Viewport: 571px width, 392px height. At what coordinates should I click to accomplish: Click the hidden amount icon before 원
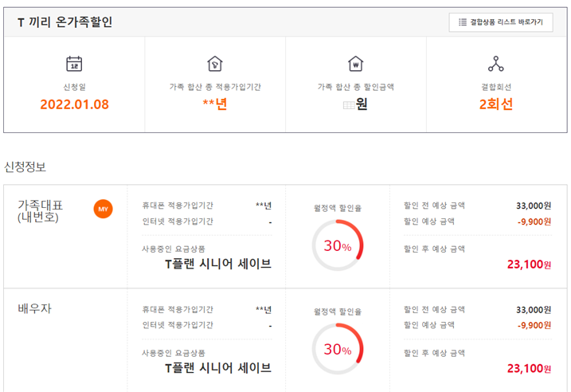(x=348, y=104)
